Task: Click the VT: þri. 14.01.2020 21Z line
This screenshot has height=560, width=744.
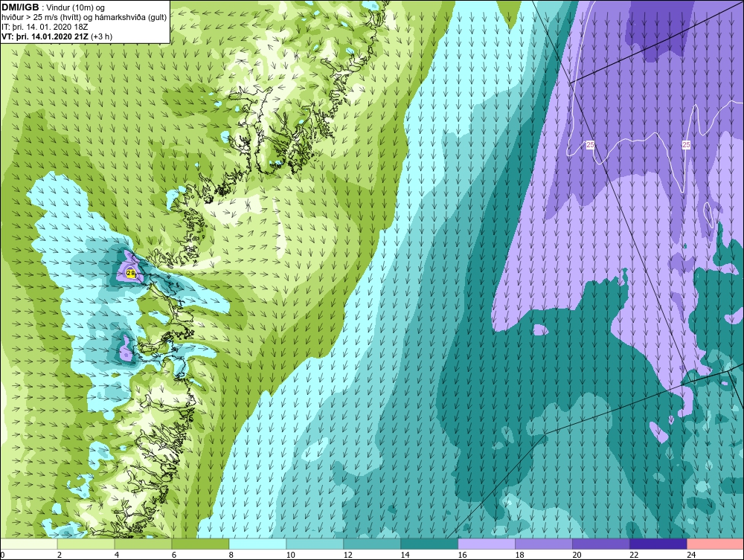Action: [x=57, y=36]
